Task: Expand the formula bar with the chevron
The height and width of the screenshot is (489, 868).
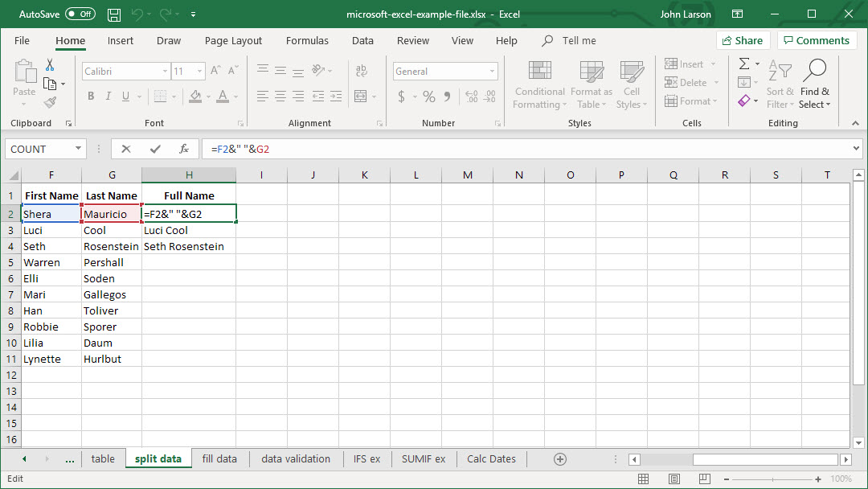Action: coord(855,149)
